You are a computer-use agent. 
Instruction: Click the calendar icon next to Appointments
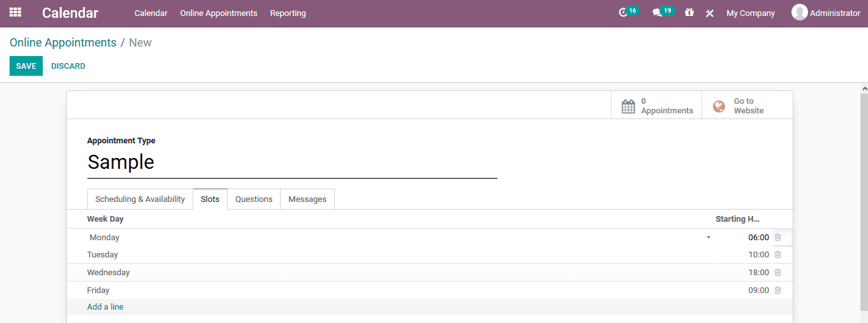628,106
